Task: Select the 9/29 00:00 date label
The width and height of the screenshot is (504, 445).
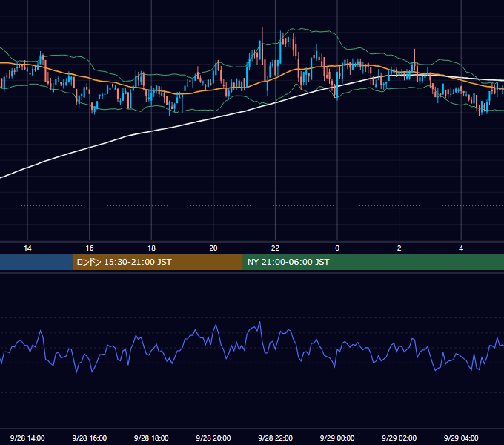Action: coord(337,438)
